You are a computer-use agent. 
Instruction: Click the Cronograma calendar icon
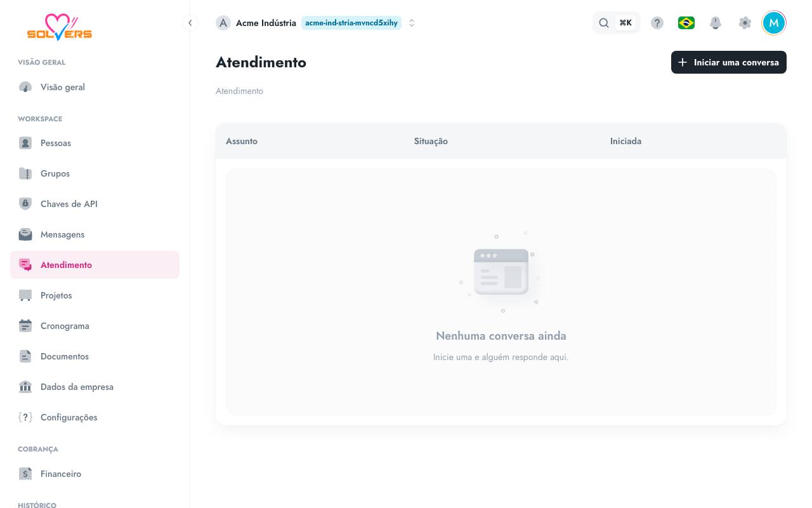[x=25, y=326]
